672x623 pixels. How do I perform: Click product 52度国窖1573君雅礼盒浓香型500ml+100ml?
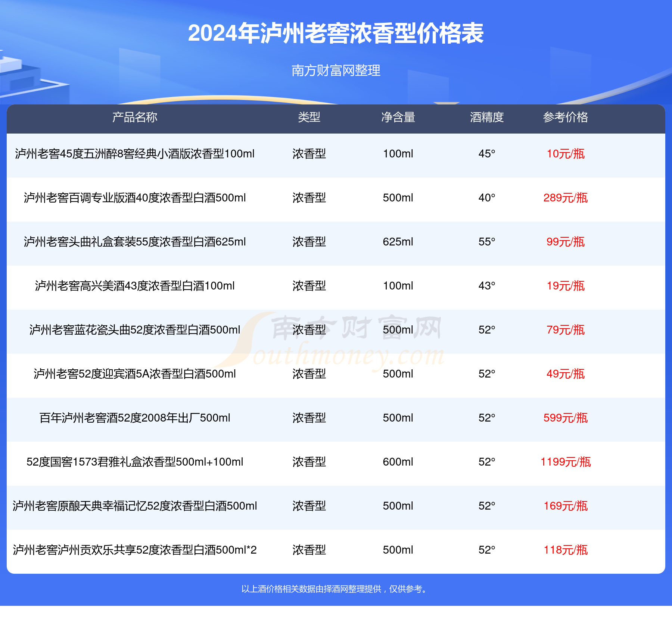[x=135, y=462]
